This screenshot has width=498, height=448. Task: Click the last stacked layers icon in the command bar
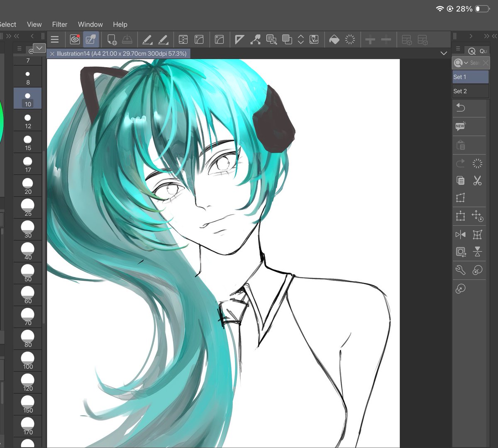(422, 40)
